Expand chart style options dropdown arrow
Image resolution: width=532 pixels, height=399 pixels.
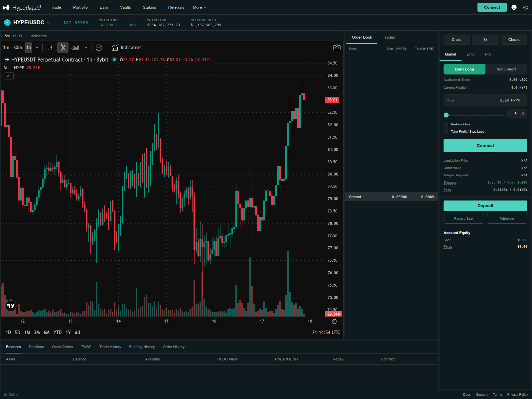pos(86,48)
